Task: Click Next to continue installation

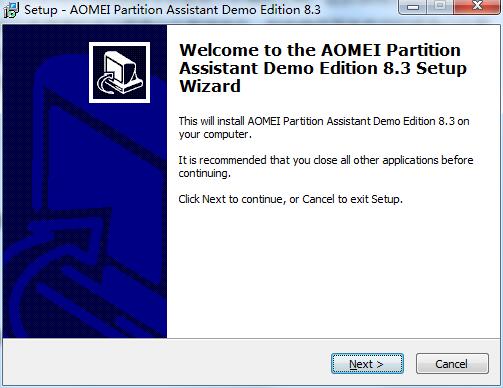Action: coord(367,364)
